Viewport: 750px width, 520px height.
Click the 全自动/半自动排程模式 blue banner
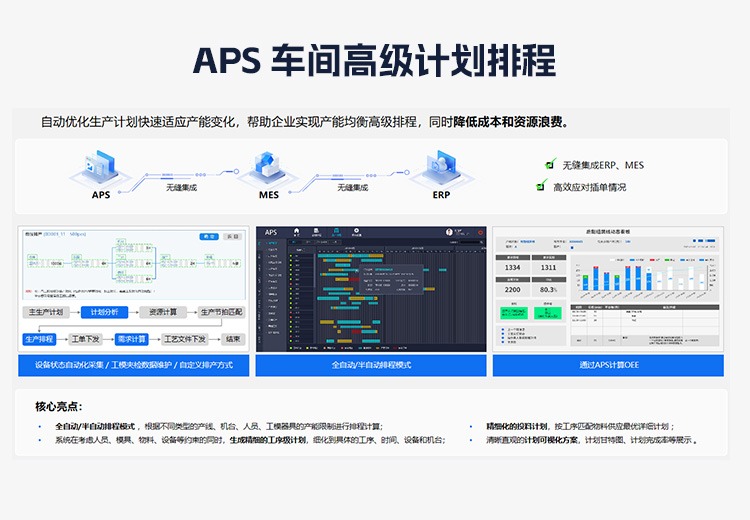371,365
